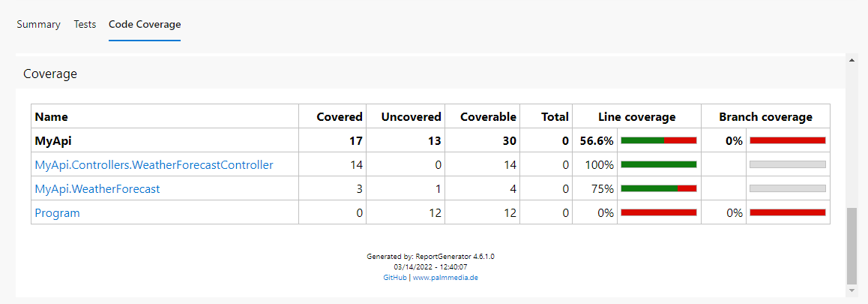Image resolution: width=868 pixels, height=304 pixels.
Task: Open MyApi.Controllers.WeatherForecastController coverage details
Action: pyautogui.click(x=154, y=164)
